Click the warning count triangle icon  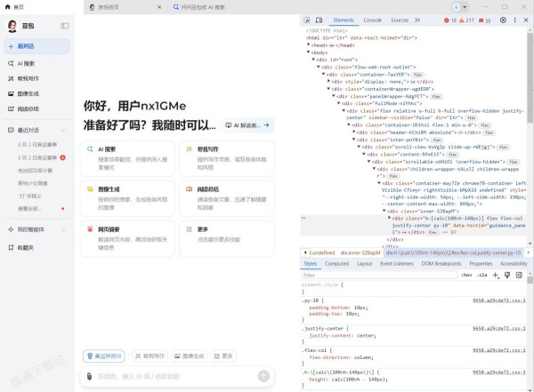[x=462, y=20]
